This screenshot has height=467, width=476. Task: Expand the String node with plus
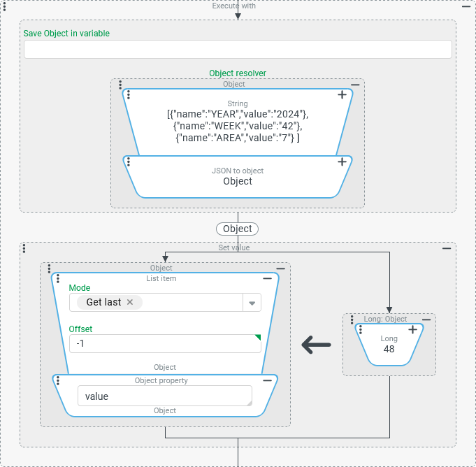342,95
